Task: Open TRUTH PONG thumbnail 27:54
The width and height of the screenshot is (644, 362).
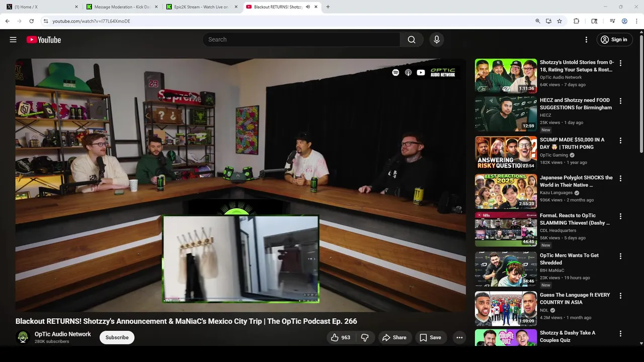Action: pyautogui.click(x=506, y=153)
